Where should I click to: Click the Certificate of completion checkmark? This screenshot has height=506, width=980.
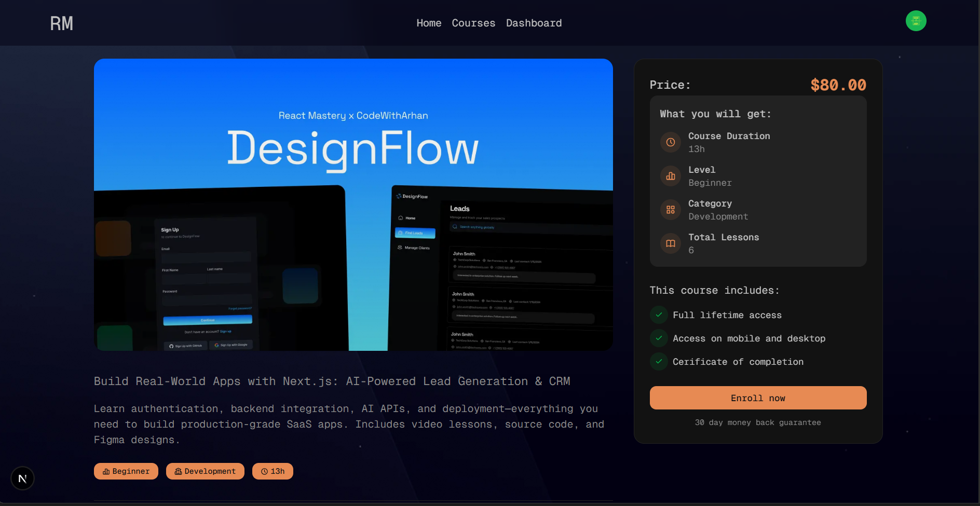[659, 362]
